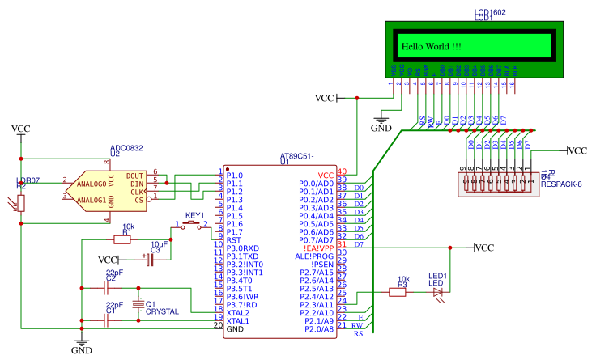Click the ALE!PROG pin label
Image resolution: width=596 pixels, height=364 pixels.
(x=314, y=256)
